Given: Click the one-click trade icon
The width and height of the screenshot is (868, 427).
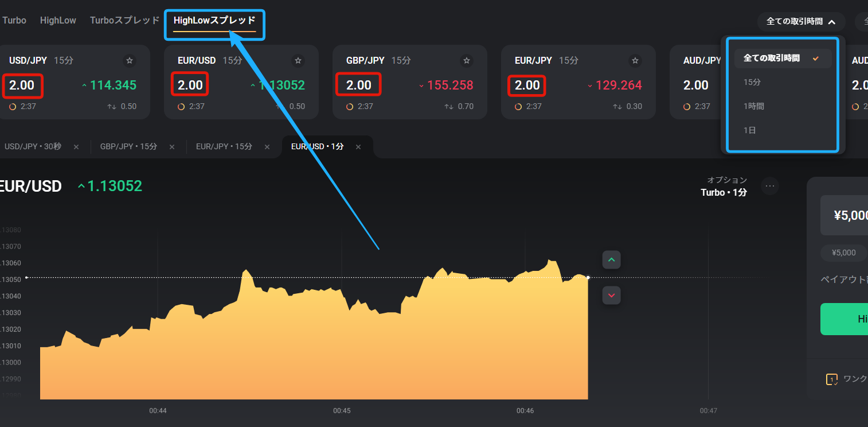Looking at the screenshot, I should (x=831, y=379).
